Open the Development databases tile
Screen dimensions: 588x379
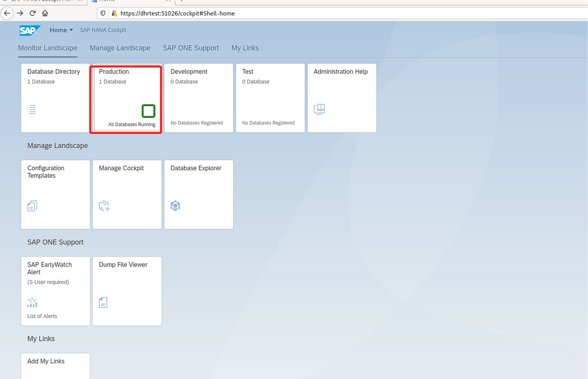[x=199, y=98]
